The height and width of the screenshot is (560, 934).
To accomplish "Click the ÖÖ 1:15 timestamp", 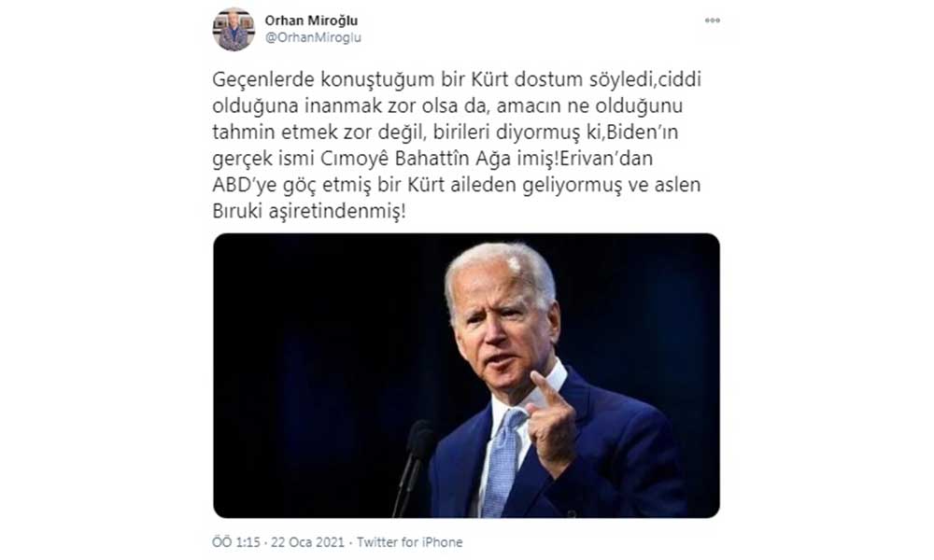I will pyautogui.click(x=236, y=542).
